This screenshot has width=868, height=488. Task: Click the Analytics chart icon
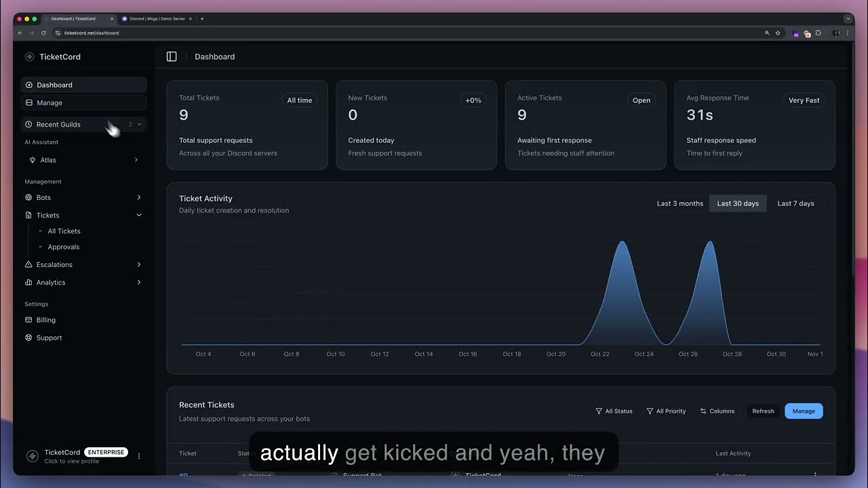click(28, 283)
